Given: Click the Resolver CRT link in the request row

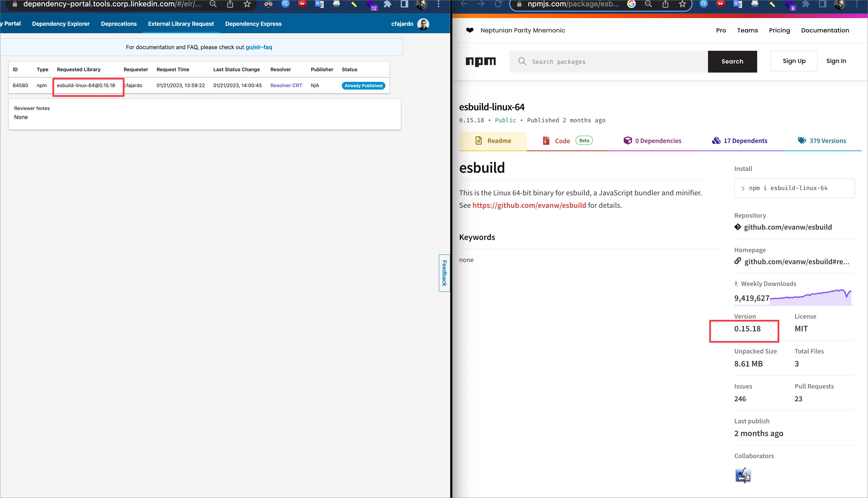Looking at the screenshot, I should (286, 86).
